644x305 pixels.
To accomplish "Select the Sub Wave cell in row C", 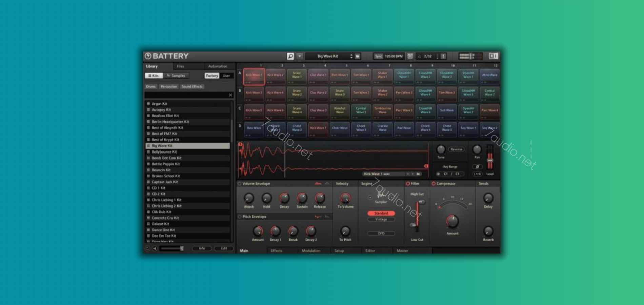I will tap(447, 111).
